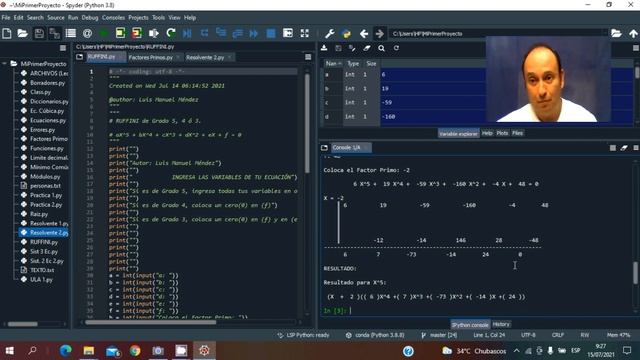Open editor pane options menu

coord(308,57)
